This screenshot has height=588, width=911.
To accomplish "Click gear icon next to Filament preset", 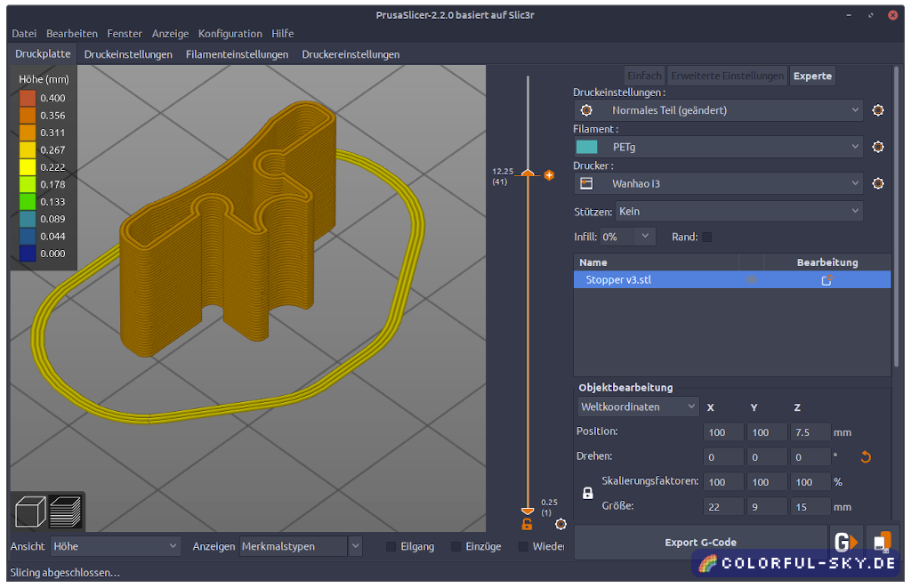I will [x=878, y=147].
